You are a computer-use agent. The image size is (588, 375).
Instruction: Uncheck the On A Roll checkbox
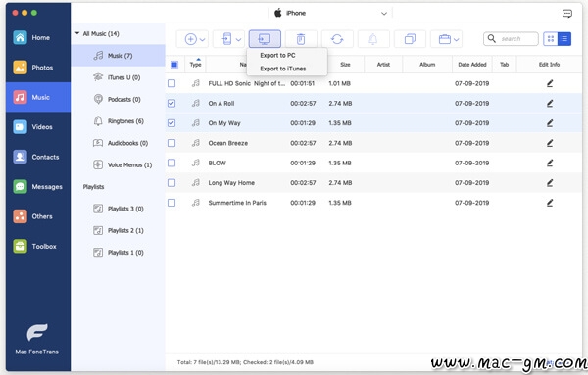(x=171, y=103)
